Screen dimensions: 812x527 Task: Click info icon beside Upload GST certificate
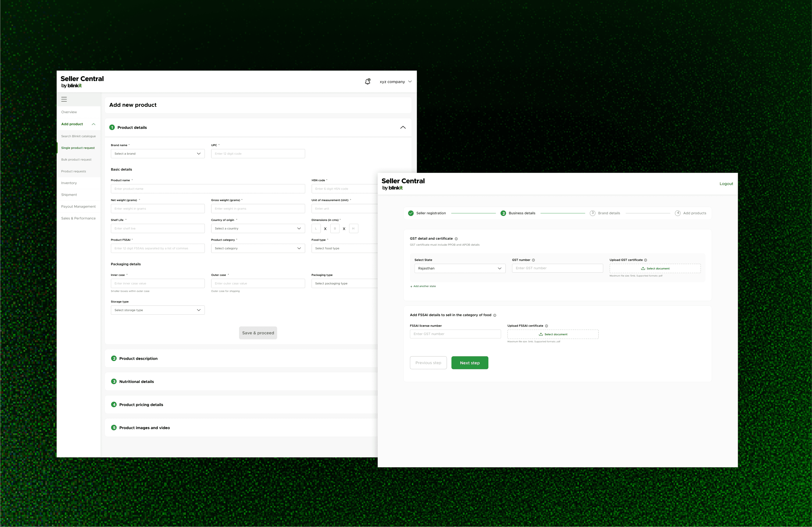coord(645,260)
